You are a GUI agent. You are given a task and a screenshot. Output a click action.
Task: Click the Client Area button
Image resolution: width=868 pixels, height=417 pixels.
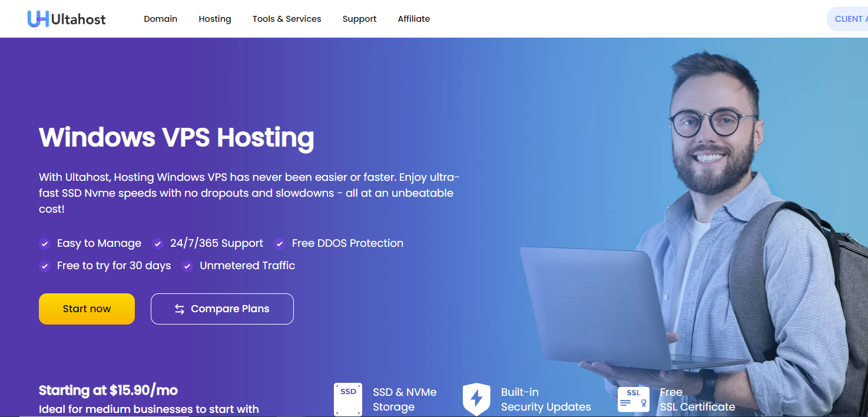pyautogui.click(x=847, y=19)
